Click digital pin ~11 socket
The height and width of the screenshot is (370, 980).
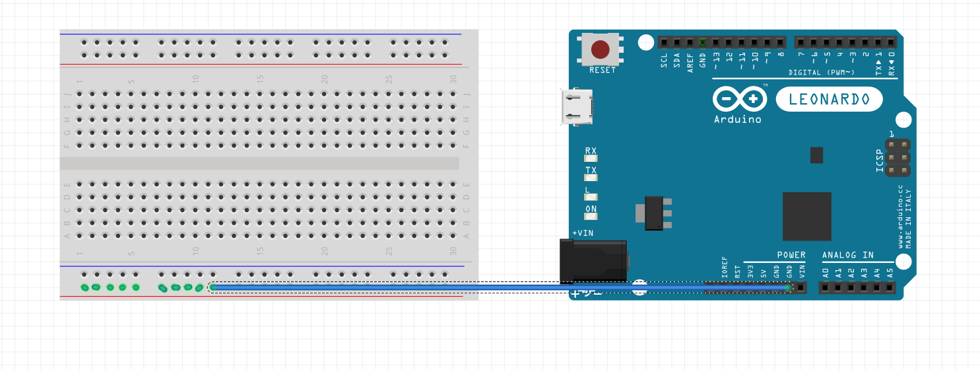click(x=742, y=42)
